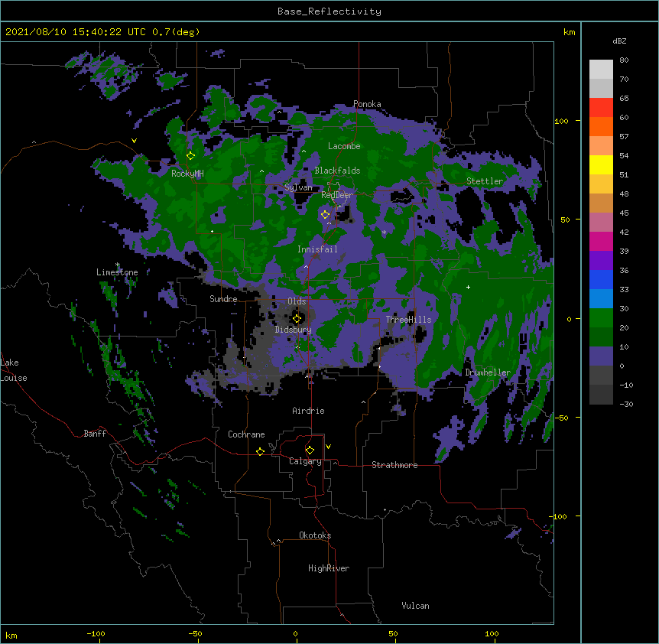Click the Stettler label
The height and width of the screenshot is (644, 659).
pos(485,181)
